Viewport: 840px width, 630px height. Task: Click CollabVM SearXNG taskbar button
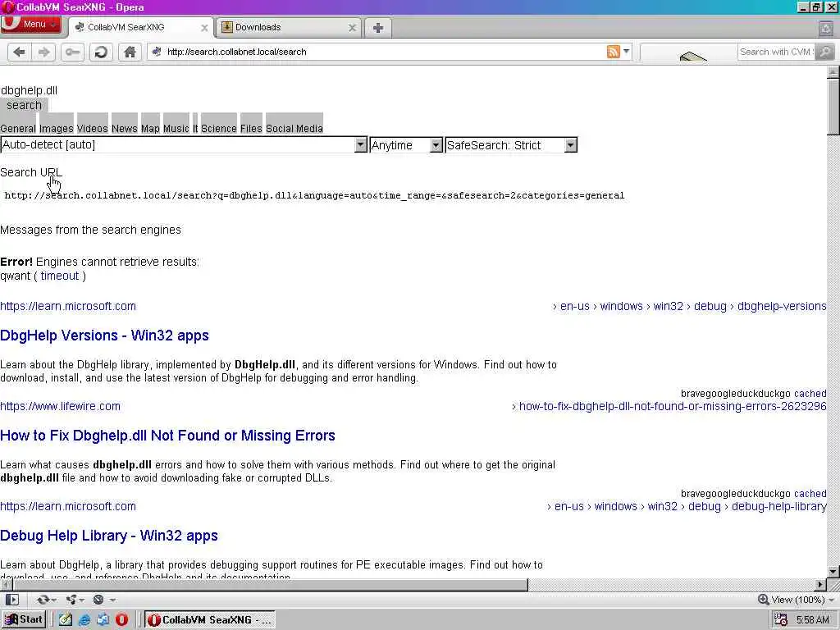pos(210,620)
